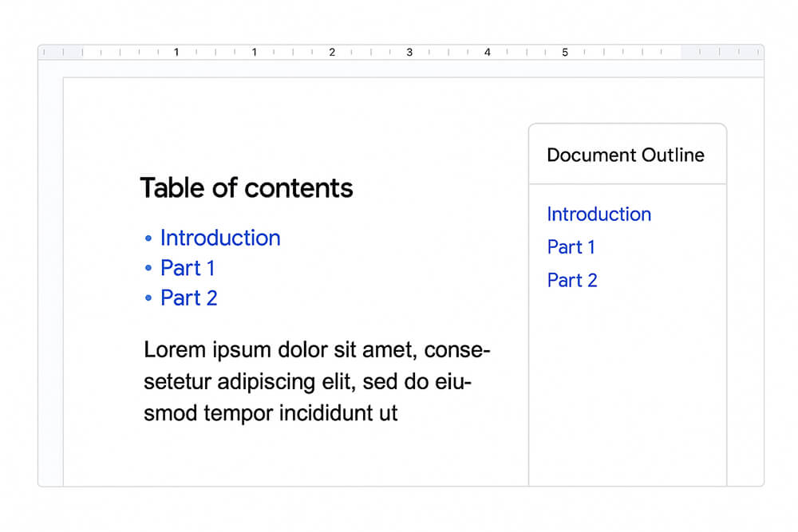Jump to Part 1 via the Document Outline
This screenshot has width=798, height=532.
click(571, 247)
